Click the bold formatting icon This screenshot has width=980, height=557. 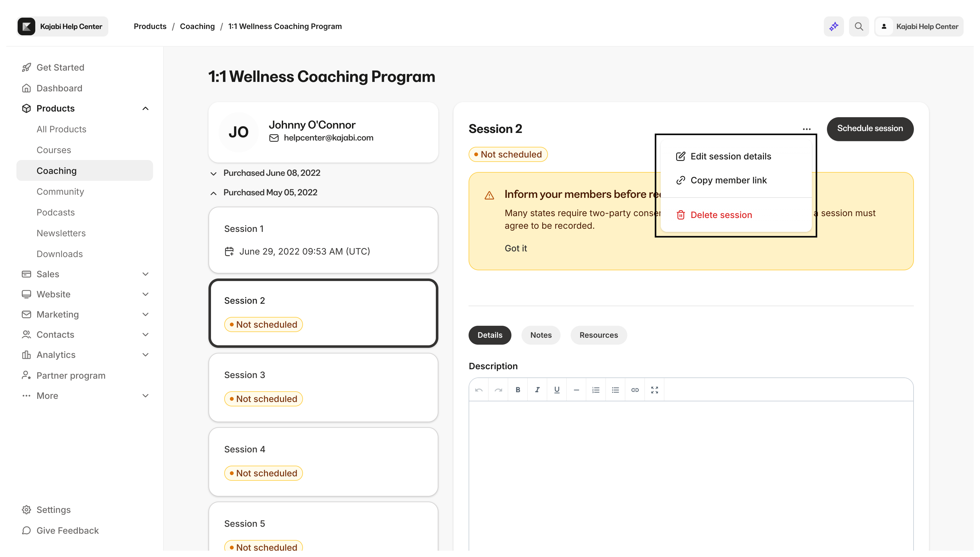click(518, 390)
